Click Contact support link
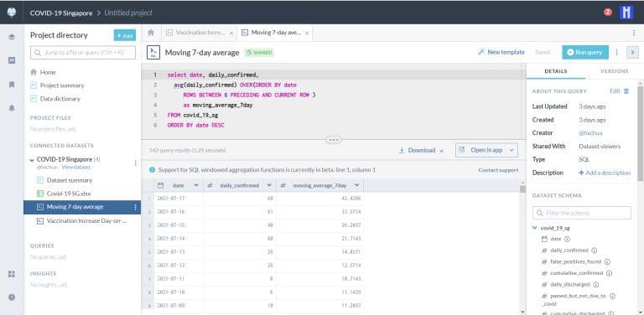The height and width of the screenshot is (315, 644). [x=498, y=170]
